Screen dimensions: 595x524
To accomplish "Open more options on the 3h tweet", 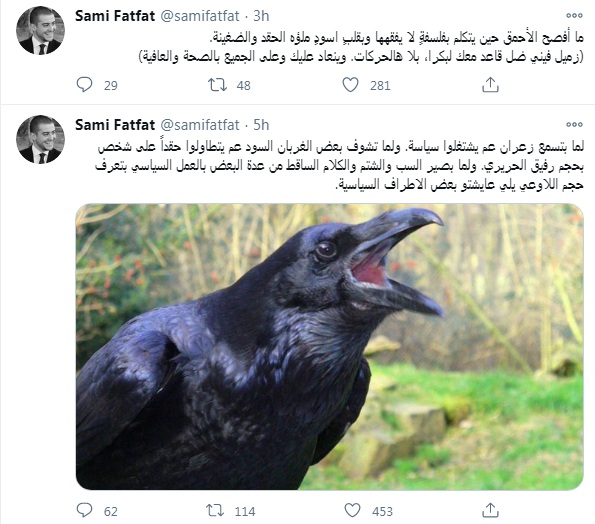I will (x=574, y=16).
